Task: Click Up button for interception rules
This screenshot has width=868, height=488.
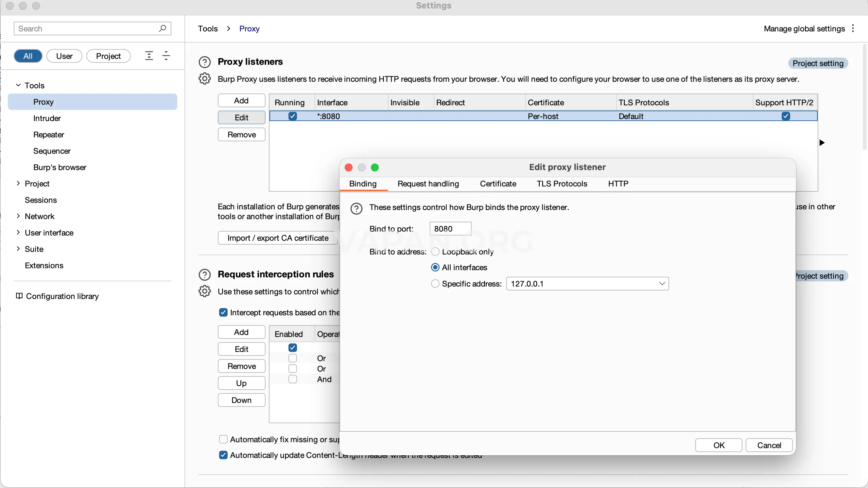Action: (241, 383)
